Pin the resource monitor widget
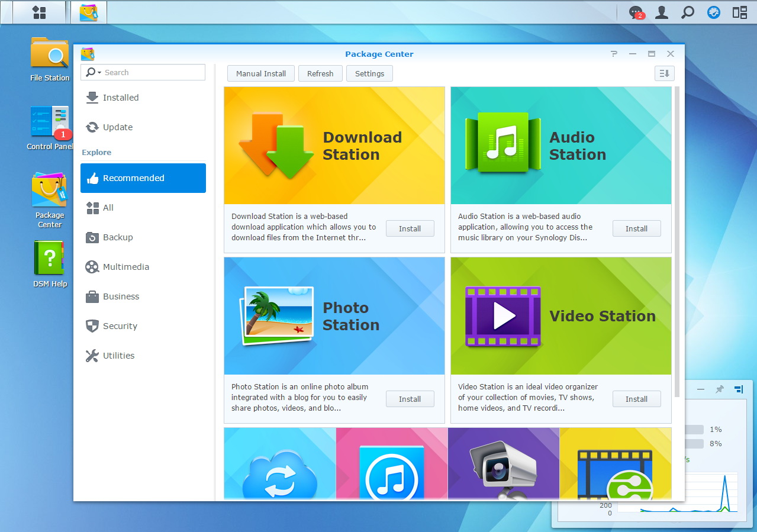 click(719, 389)
